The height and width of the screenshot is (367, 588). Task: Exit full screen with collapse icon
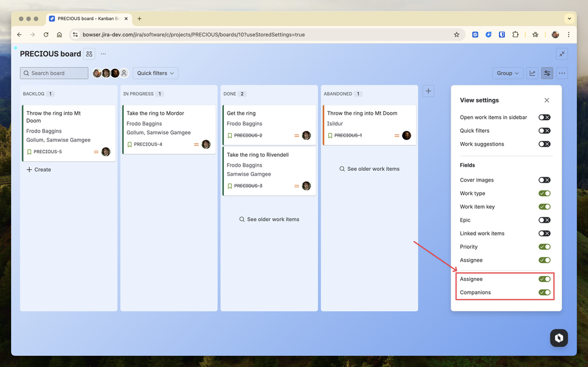561,54
